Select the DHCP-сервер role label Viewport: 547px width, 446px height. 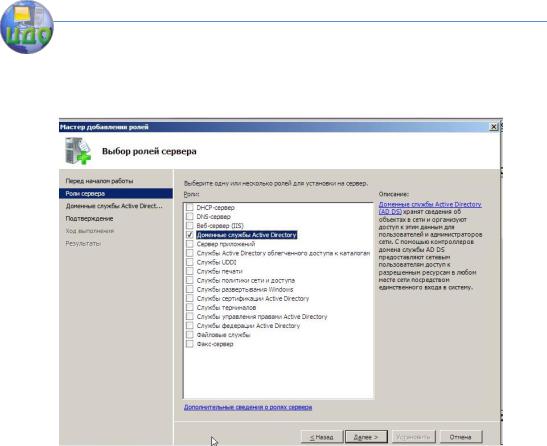pos(215,207)
